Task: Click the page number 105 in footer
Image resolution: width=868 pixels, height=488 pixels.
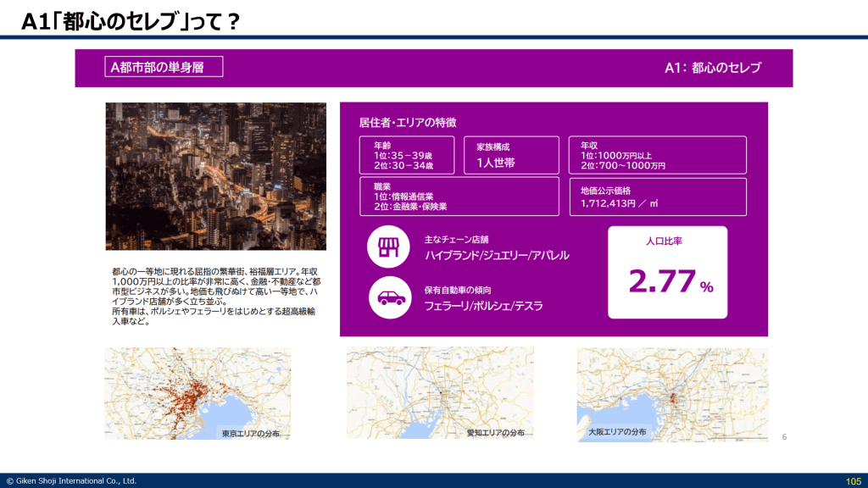Action: (854, 481)
